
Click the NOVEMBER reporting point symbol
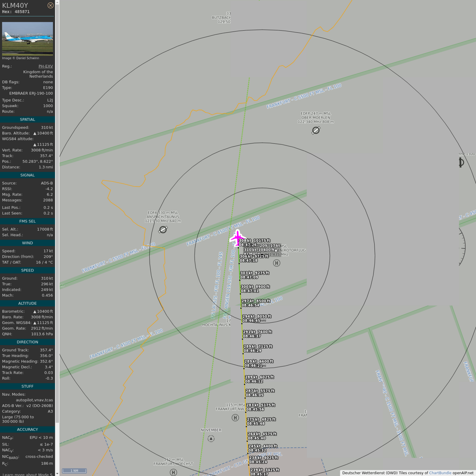pyautogui.click(x=211, y=439)
